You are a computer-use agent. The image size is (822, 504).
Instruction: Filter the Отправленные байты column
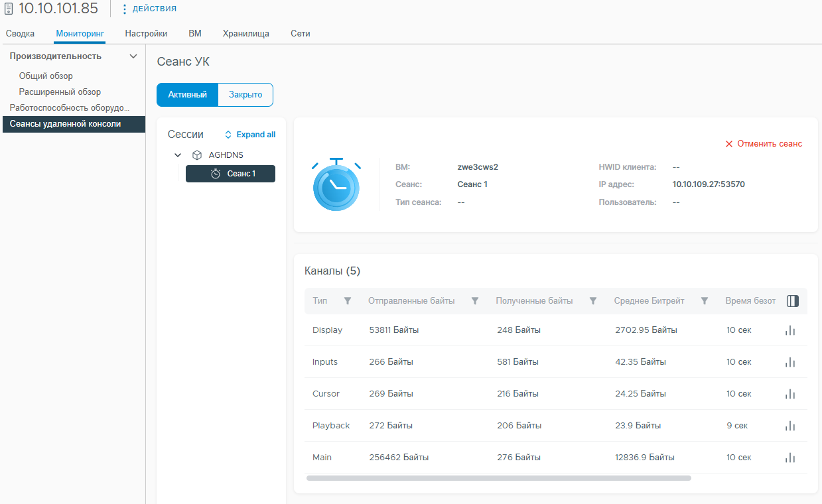point(475,301)
